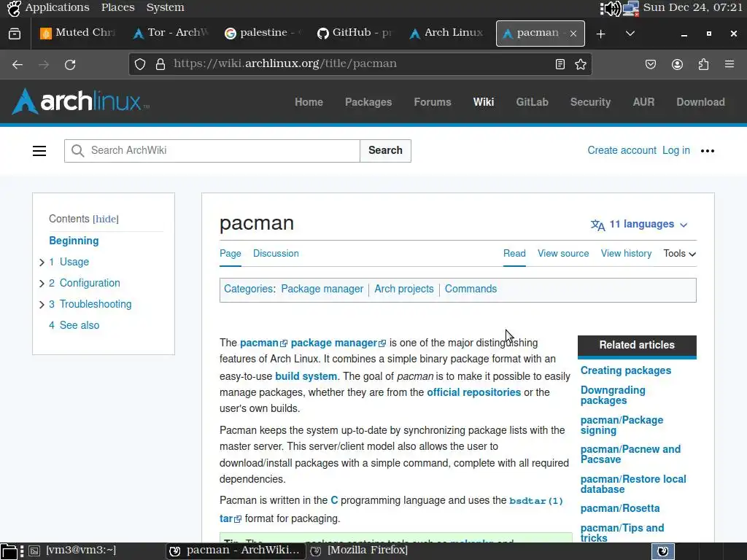Screen dimensions: 747x560
Task: Open the pacman/Rosetta related article
Action: 620,508
